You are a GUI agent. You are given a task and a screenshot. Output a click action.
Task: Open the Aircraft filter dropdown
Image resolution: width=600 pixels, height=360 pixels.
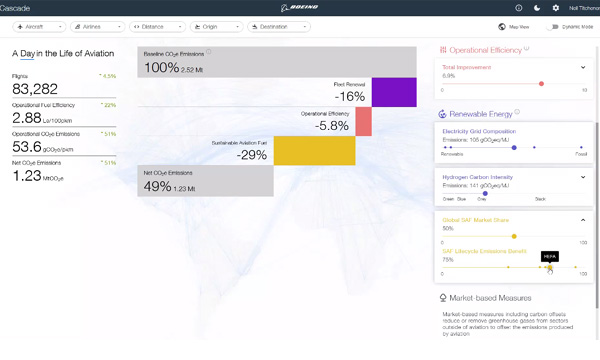click(x=39, y=27)
